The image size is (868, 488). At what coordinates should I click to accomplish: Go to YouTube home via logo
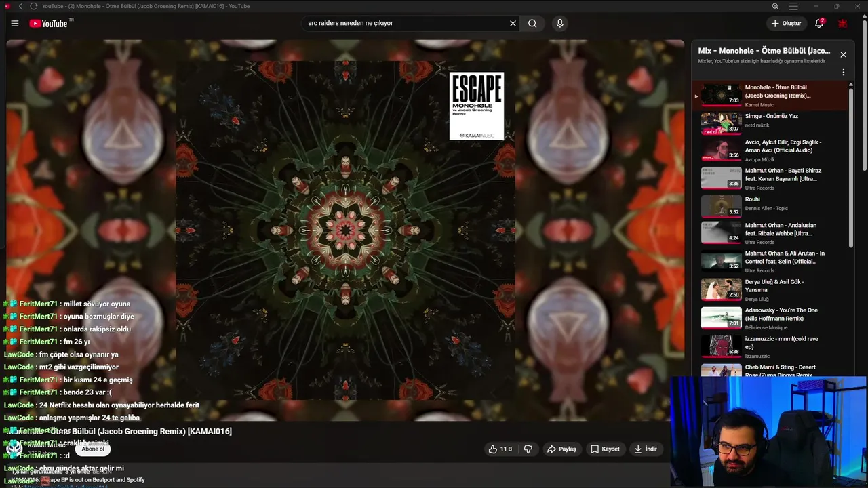tap(49, 23)
